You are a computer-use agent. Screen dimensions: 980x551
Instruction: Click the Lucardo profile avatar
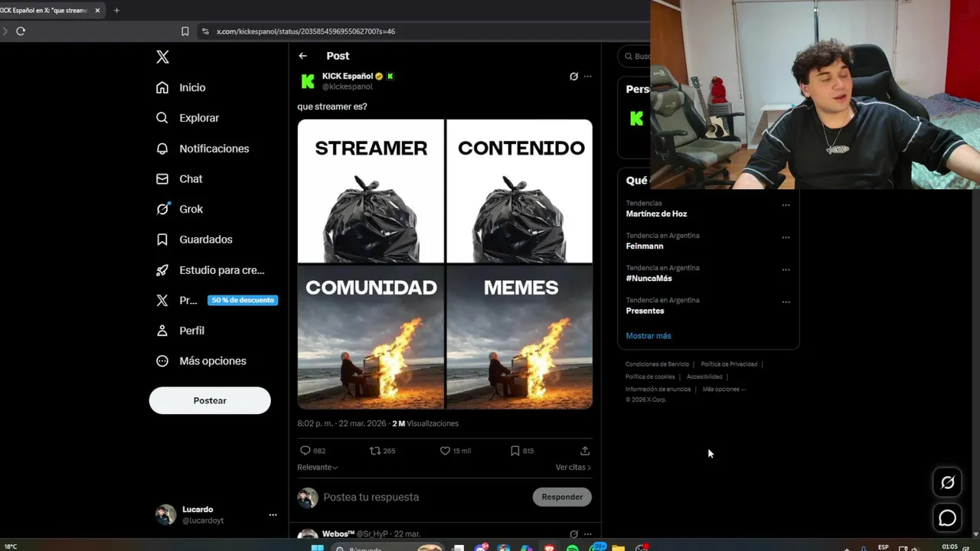[165, 514]
